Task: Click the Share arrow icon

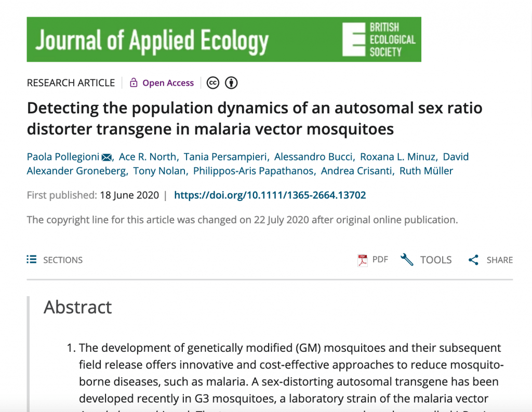Action: pos(473,260)
